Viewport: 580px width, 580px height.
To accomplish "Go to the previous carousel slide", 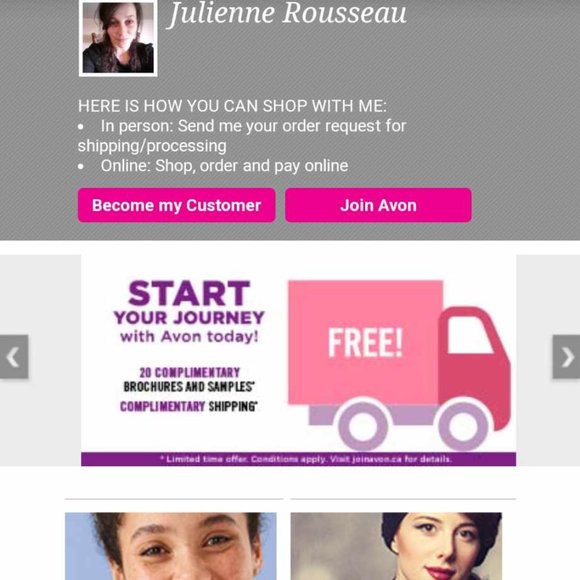I will [x=14, y=357].
